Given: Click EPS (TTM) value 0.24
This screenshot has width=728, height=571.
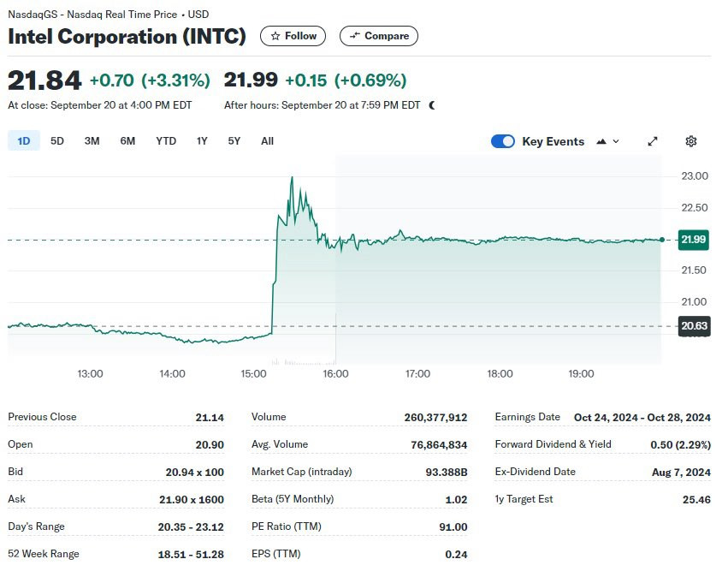Looking at the screenshot, I should tap(456, 554).
